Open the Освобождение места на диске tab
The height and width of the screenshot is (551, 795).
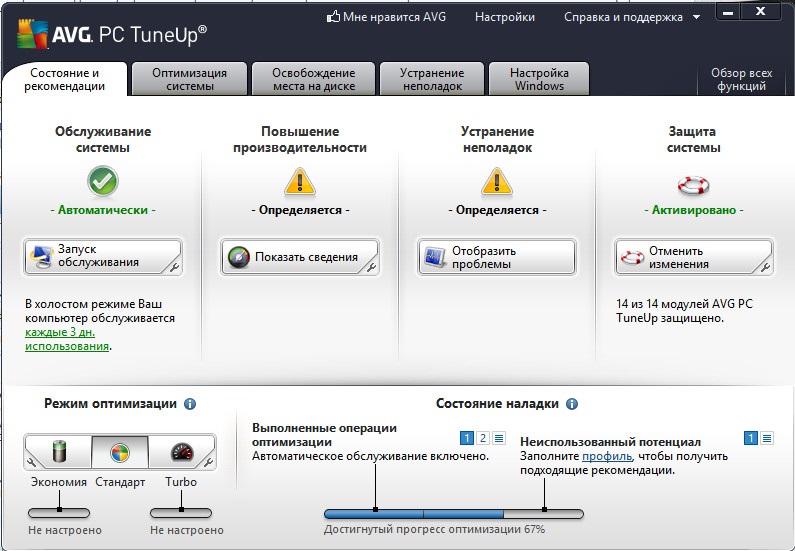tap(313, 79)
